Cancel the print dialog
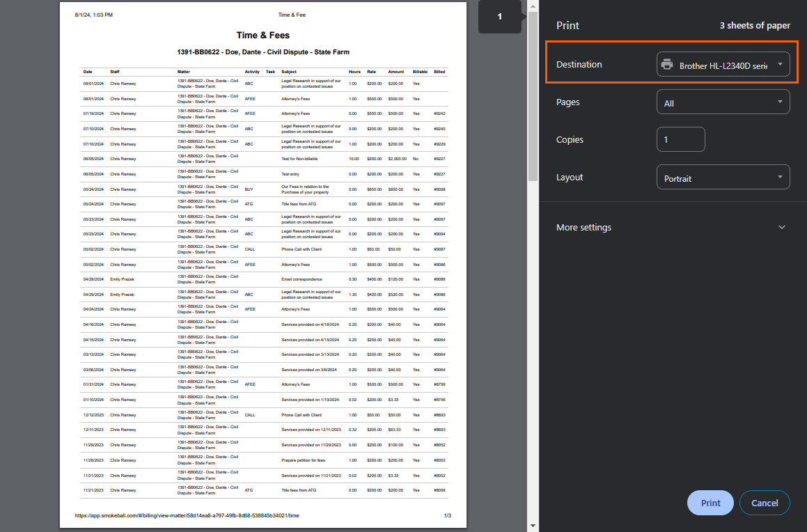This screenshot has width=807, height=532. 765,503
